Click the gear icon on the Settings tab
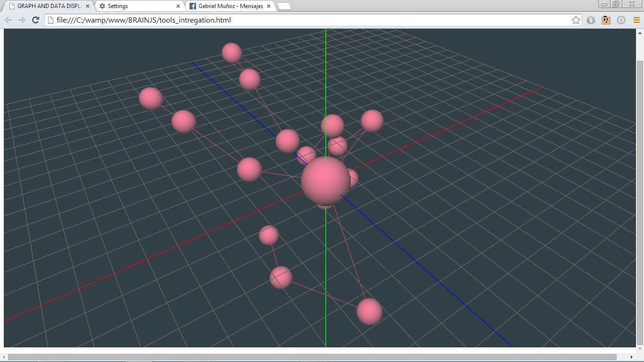 (102, 6)
